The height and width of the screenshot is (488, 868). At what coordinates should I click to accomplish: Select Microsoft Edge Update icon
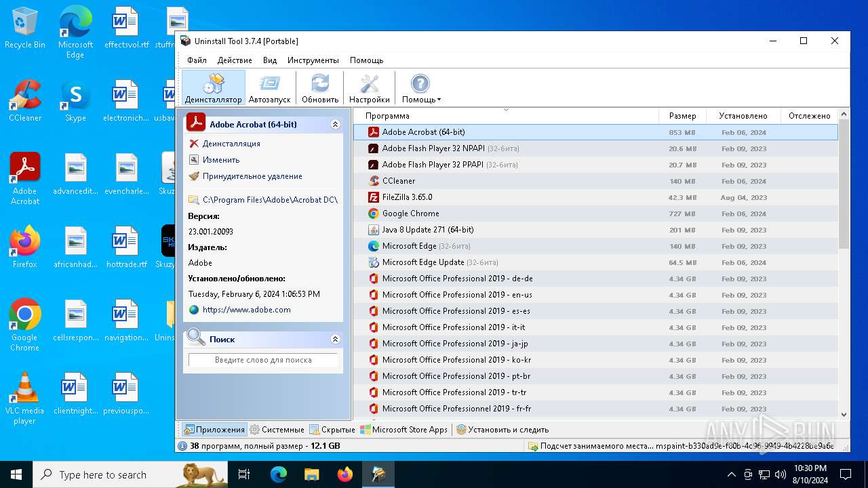click(373, 262)
